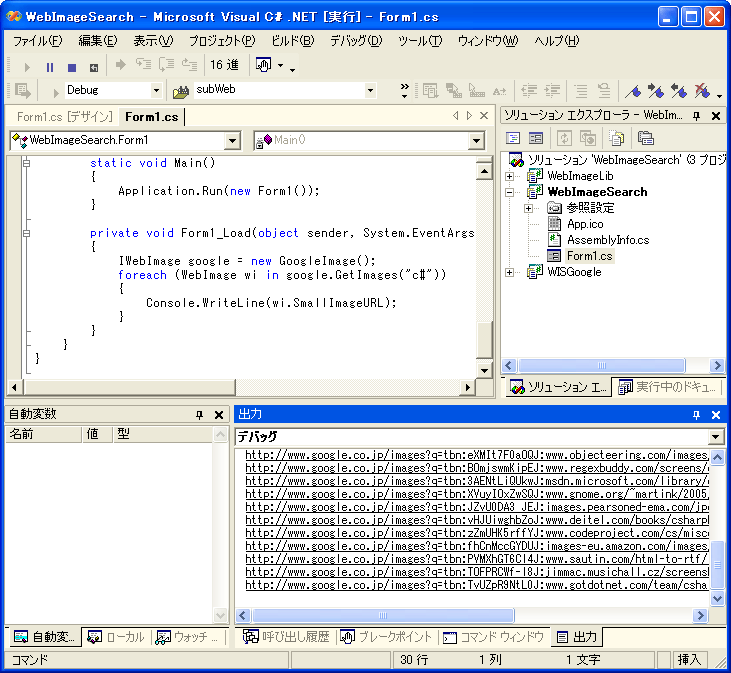
Task: Toggle bookmark with the blue flag icon
Action: [x=633, y=90]
